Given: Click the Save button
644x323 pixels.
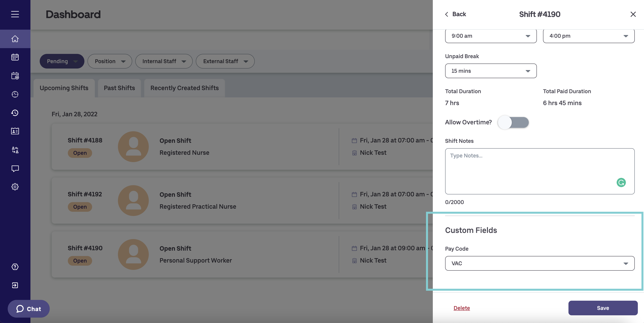Looking at the screenshot, I should coord(603,308).
